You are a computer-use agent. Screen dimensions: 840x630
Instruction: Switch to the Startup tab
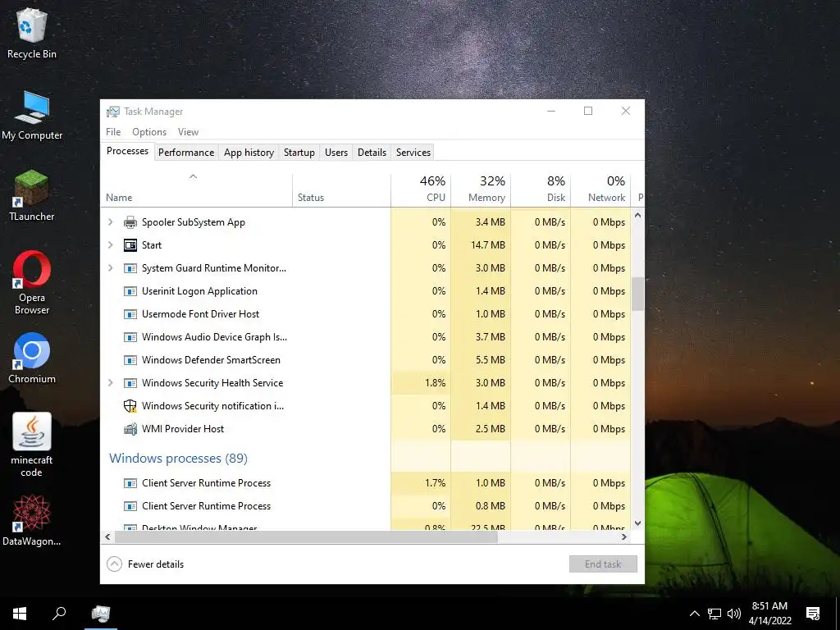(299, 152)
